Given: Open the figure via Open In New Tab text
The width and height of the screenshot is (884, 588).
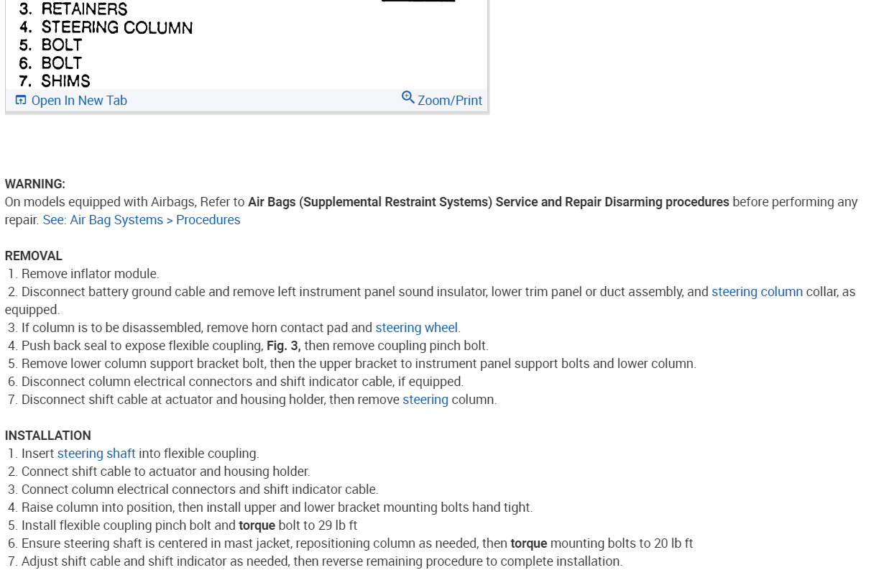Looking at the screenshot, I should pos(79,101).
